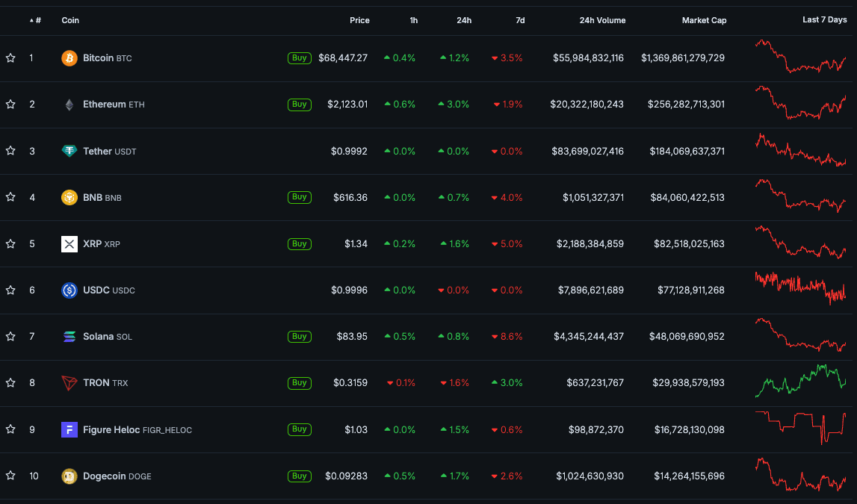This screenshot has height=504, width=857.
Task: Click the XRP coin logo icon
Action: point(69,243)
